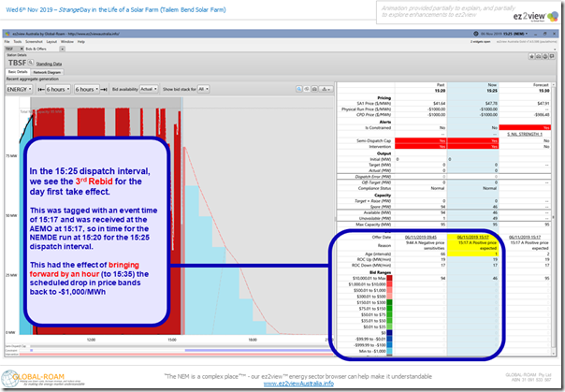The image size is (565, 392).
Task: Open the widget tab list dropdown
Action: pyautogui.click(x=63, y=49)
